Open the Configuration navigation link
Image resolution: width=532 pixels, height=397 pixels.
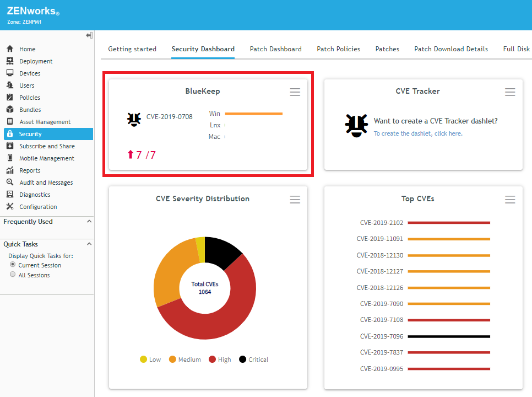[x=38, y=206]
